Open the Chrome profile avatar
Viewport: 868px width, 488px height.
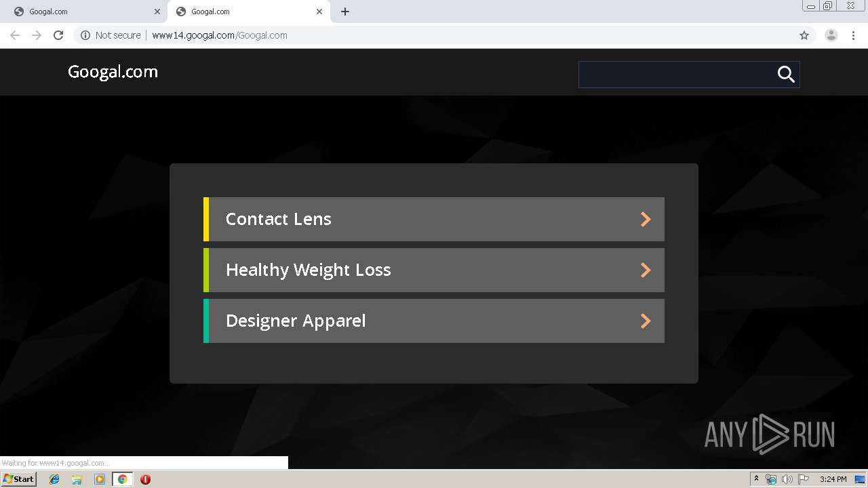click(831, 35)
